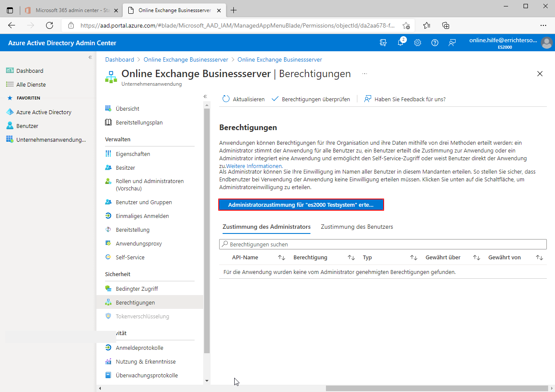
Task: Click the Besitzer people icon
Action: [x=109, y=168]
